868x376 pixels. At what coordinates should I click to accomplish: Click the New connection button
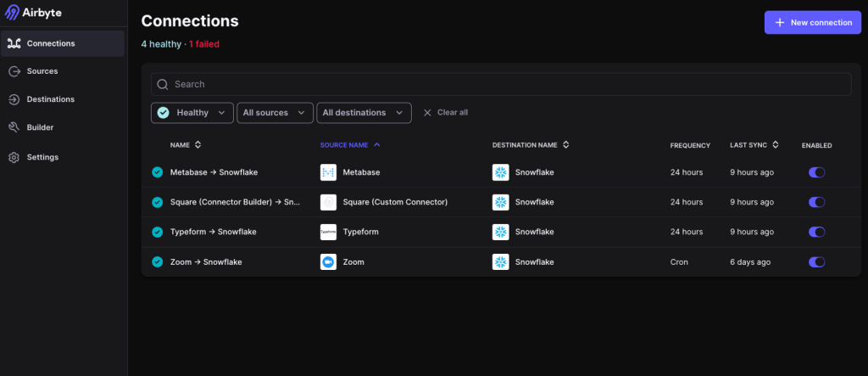click(x=813, y=23)
